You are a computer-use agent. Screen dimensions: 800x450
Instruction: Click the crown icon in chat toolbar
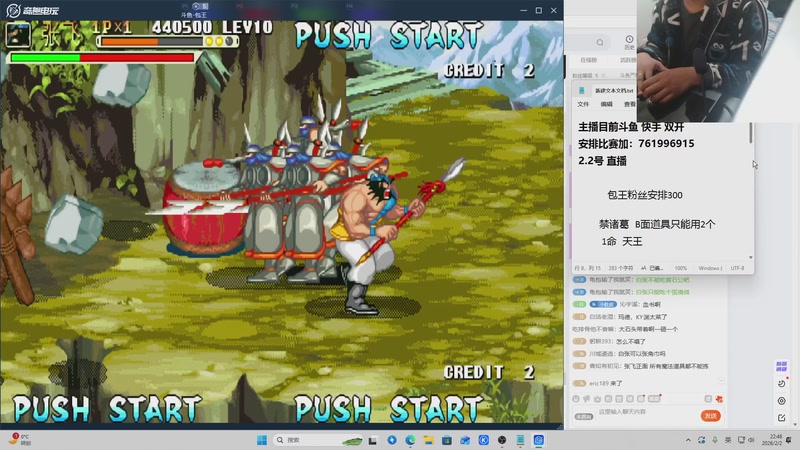pyautogui.click(x=597, y=398)
